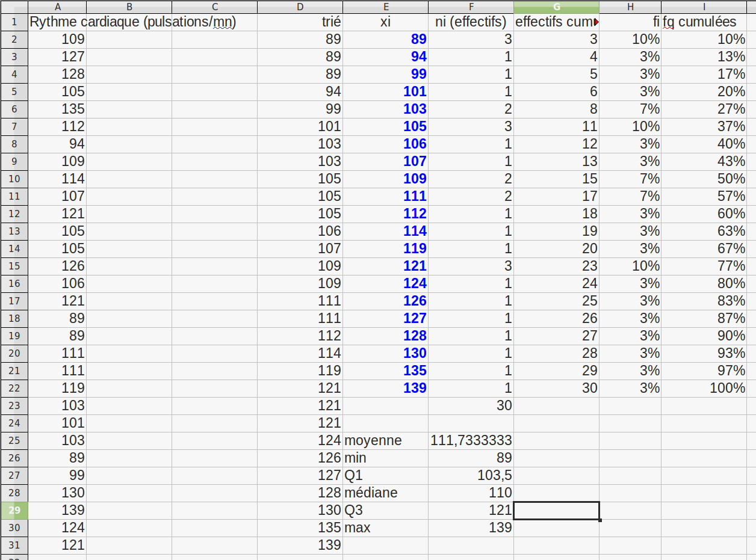The height and width of the screenshot is (560, 756).
Task: Click the row 23 header
Action: [14, 406]
